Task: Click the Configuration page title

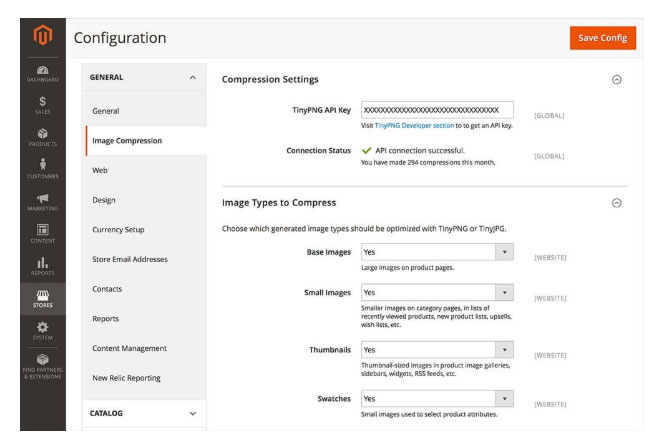Action: (x=120, y=38)
